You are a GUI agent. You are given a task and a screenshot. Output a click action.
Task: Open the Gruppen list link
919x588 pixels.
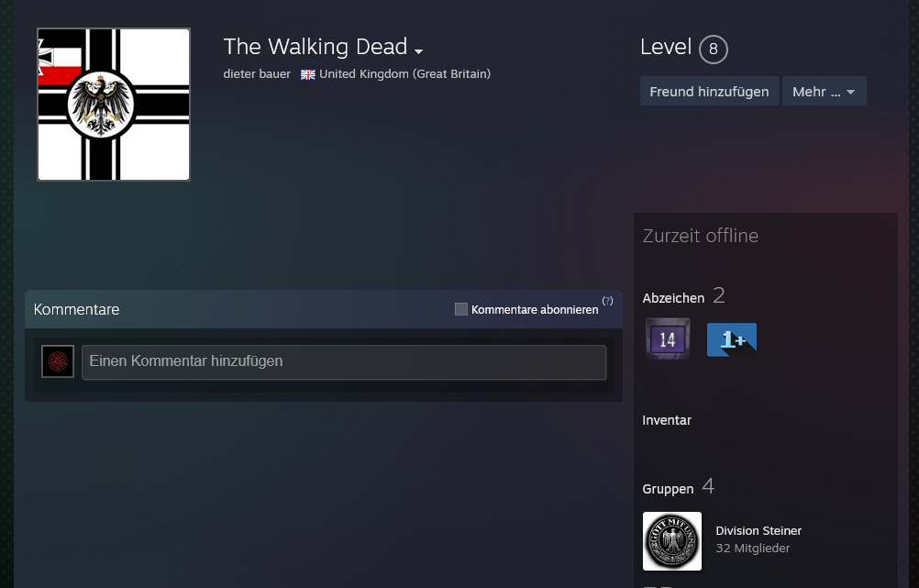tap(668, 489)
